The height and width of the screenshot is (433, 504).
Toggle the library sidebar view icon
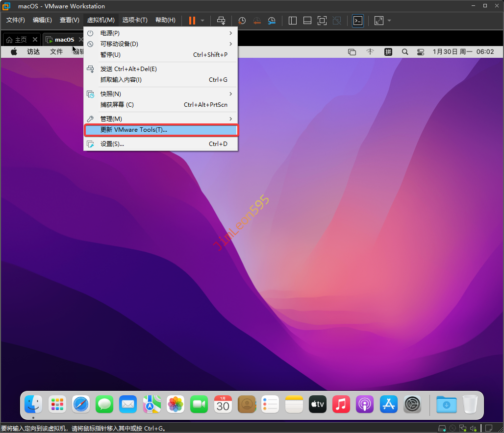click(x=293, y=21)
